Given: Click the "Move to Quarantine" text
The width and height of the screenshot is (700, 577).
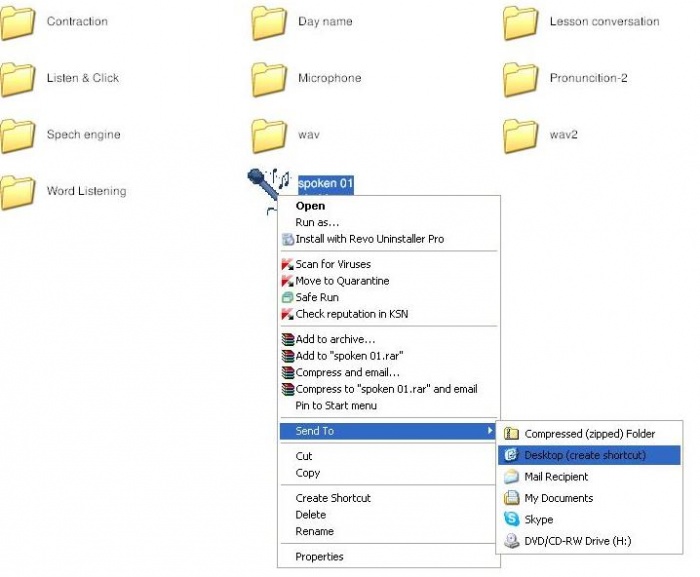Looking at the screenshot, I should 342,281.
